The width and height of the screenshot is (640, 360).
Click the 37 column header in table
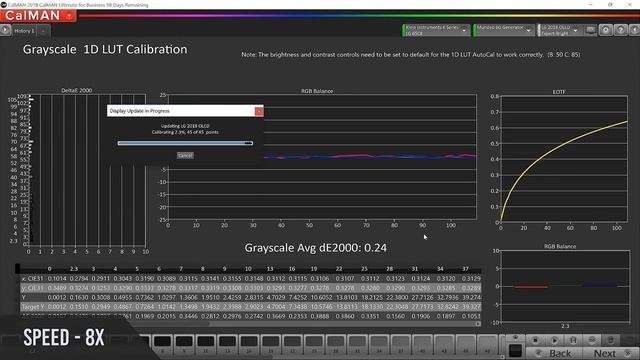tap(465, 269)
